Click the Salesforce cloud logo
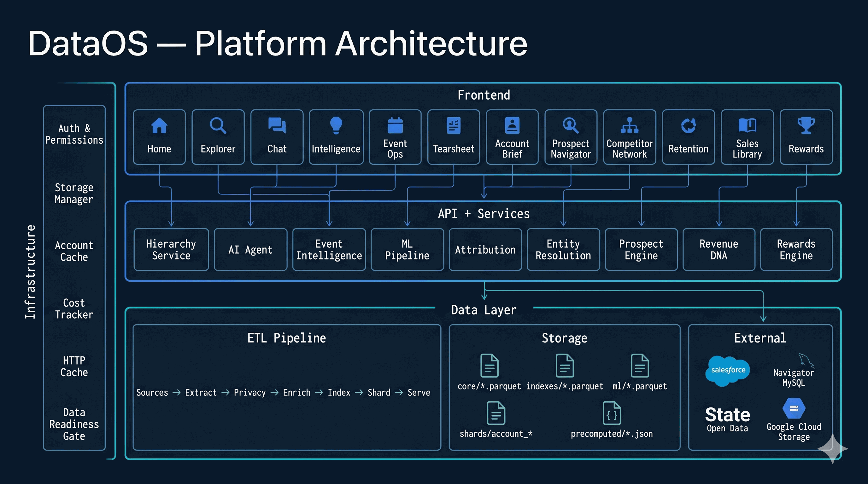Image resolution: width=868 pixels, height=484 pixels. tap(728, 371)
